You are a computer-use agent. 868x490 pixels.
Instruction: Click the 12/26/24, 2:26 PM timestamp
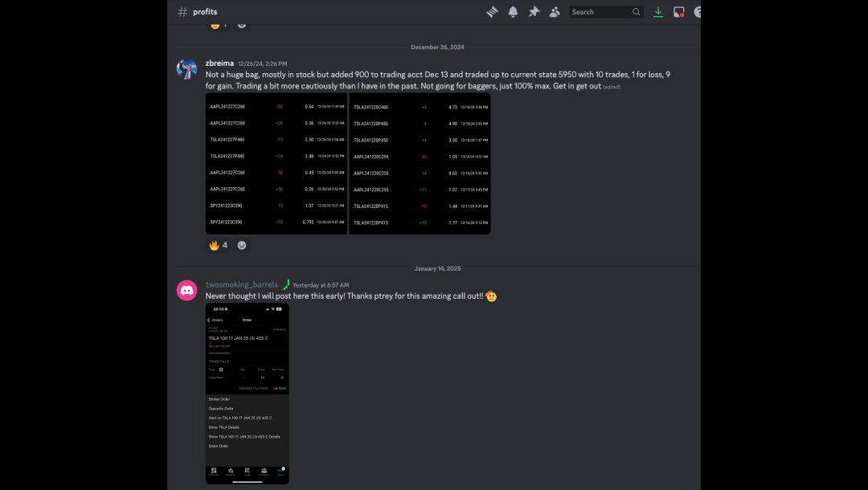coord(262,63)
